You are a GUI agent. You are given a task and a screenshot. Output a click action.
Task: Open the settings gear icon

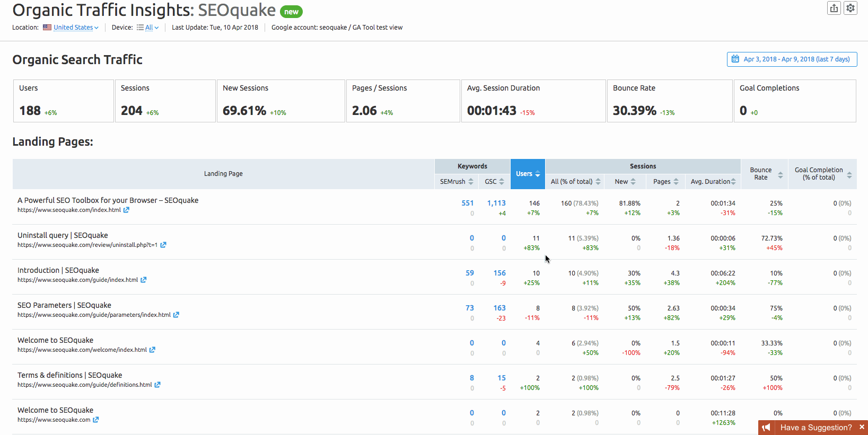click(851, 8)
